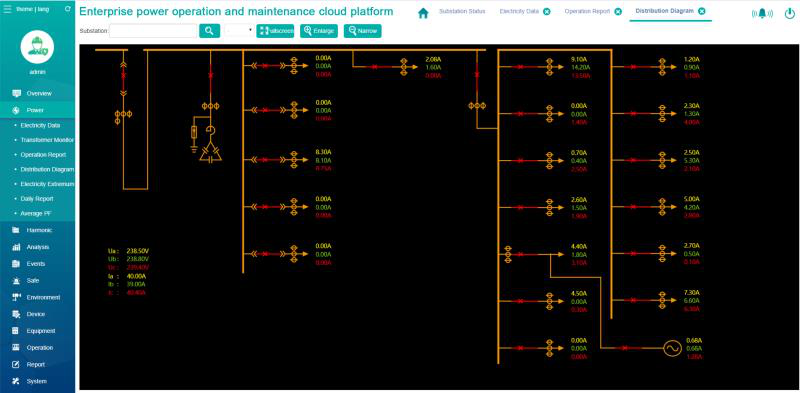800x393 pixels.
Task: Switch to the Operation Report tab
Action: pos(587,11)
